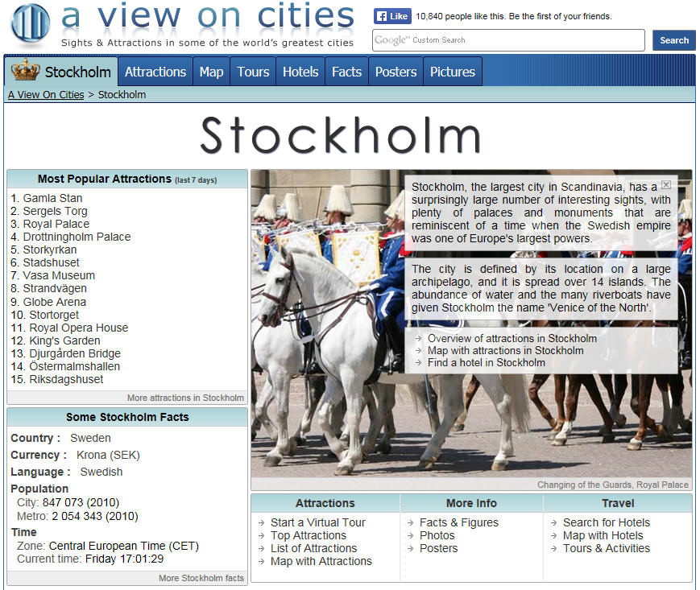Viewport: 700px width, 590px height.
Task: Open the Attractions tab
Action: [155, 72]
